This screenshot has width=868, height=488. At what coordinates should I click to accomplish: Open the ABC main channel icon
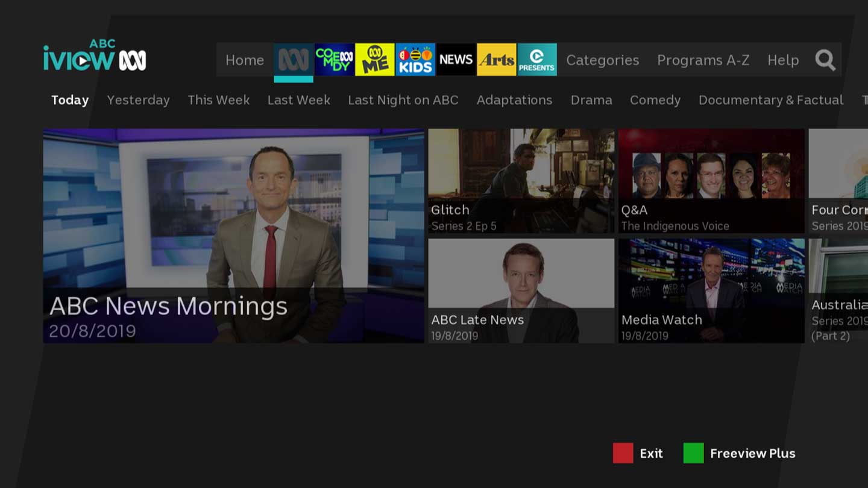pos(294,60)
